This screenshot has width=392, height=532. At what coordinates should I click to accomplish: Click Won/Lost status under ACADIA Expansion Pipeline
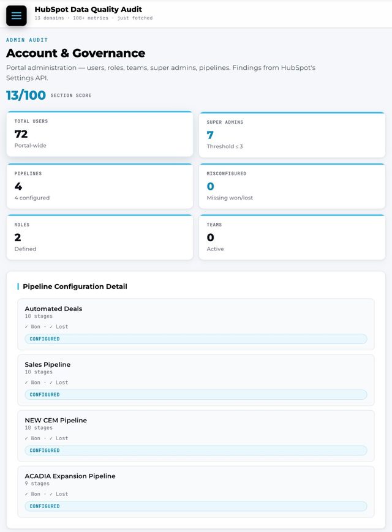coord(47,494)
